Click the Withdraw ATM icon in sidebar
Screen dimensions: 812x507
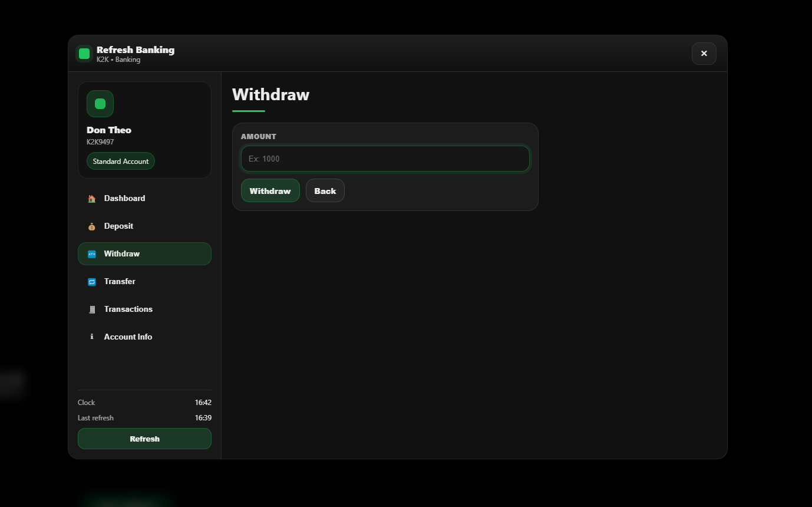click(91, 254)
